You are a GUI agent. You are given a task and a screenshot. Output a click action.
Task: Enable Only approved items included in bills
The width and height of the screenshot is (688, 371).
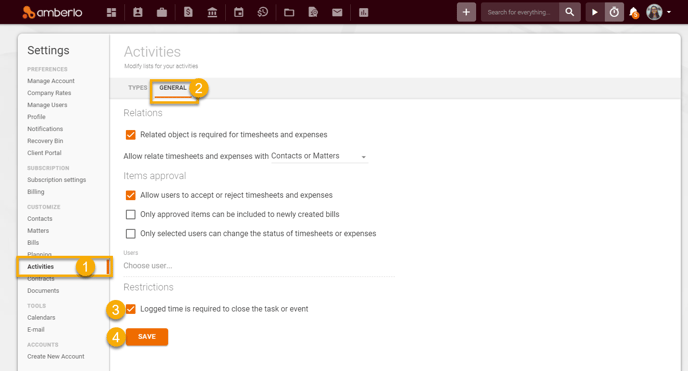tap(130, 214)
